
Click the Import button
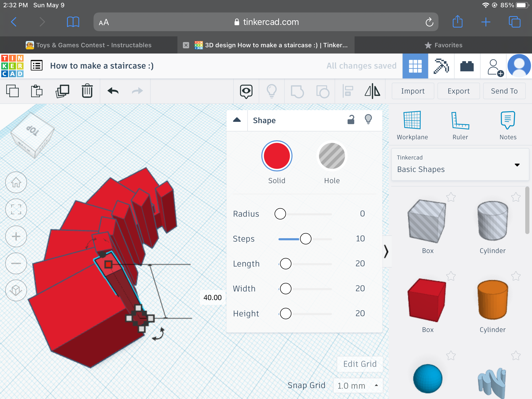tap(413, 91)
